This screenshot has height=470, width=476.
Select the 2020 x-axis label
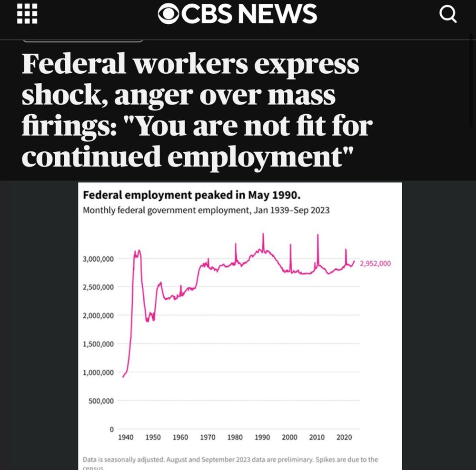[344, 437]
